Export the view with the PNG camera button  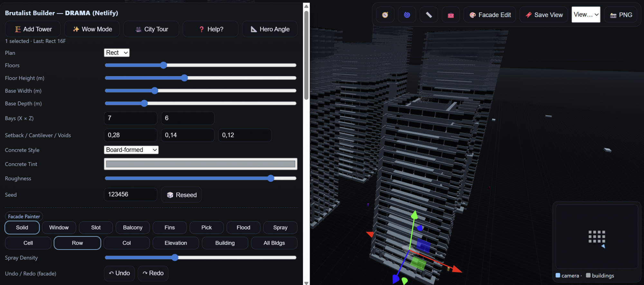(621, 15)
